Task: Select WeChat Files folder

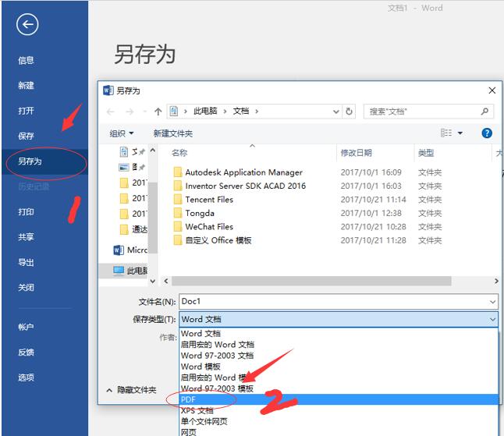Action: (203, 227)
